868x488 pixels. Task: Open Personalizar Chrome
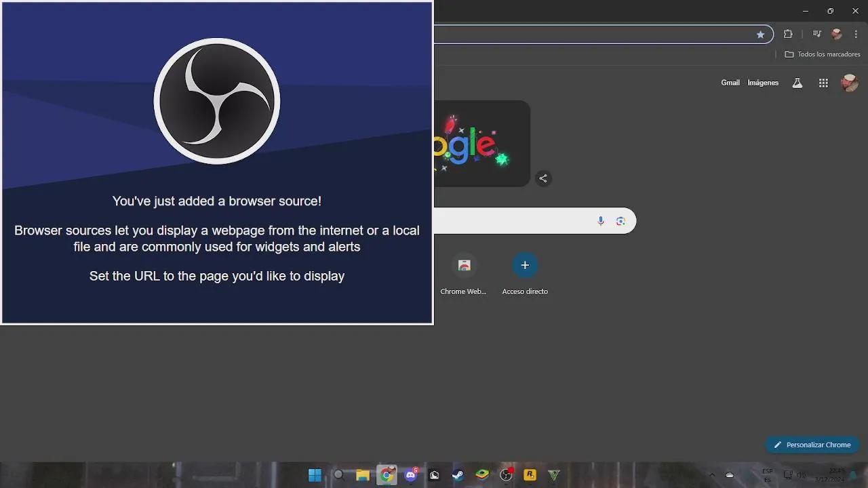(812, 445)
